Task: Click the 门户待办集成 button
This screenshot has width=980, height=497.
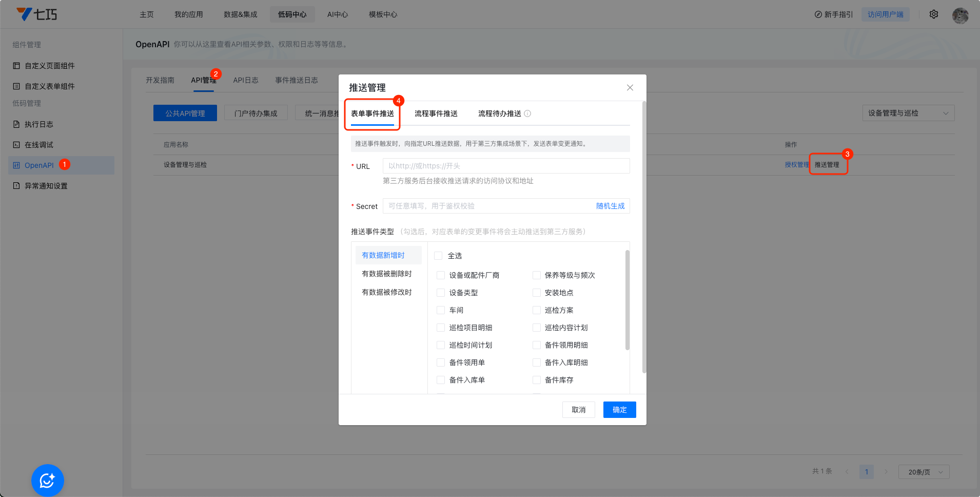Action: pyautogui.click(x=256, y=113)
